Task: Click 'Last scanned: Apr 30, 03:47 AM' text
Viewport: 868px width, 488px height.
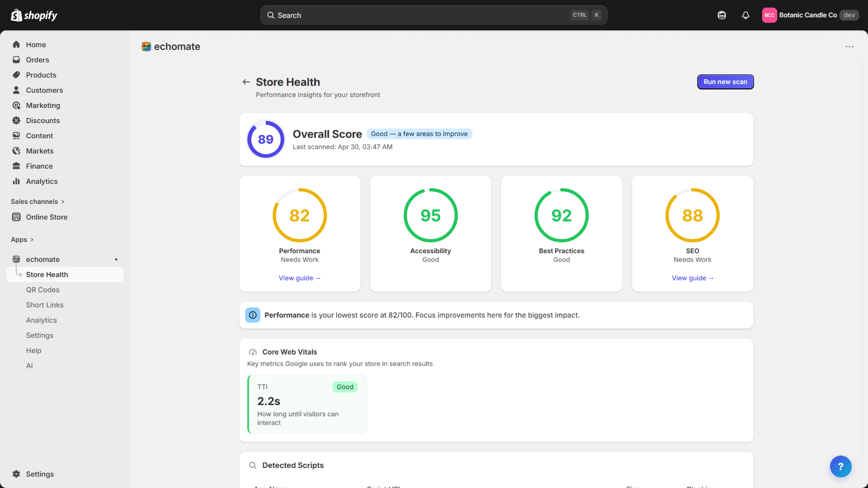Action: [x=343, y=147]
